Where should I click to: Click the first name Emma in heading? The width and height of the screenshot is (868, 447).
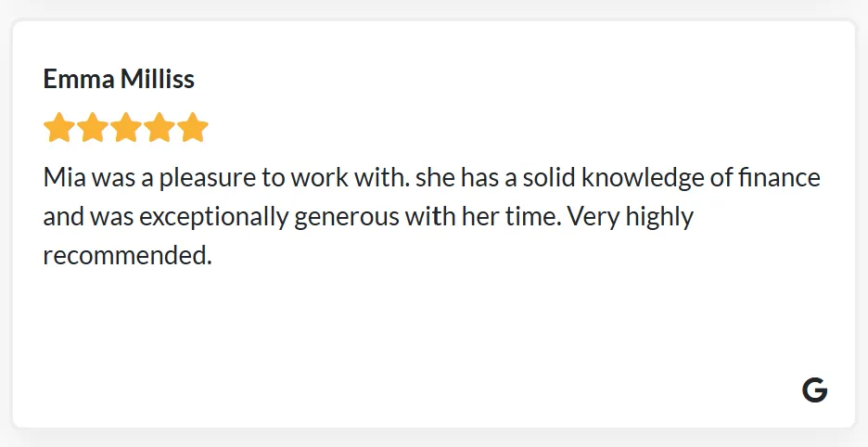click(x=79, y=79)
